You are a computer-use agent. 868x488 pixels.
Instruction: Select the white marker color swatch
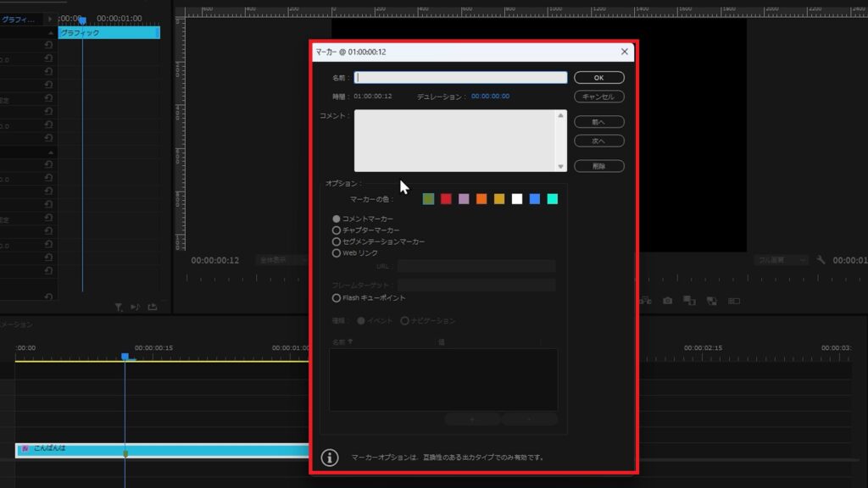[517, 199]
